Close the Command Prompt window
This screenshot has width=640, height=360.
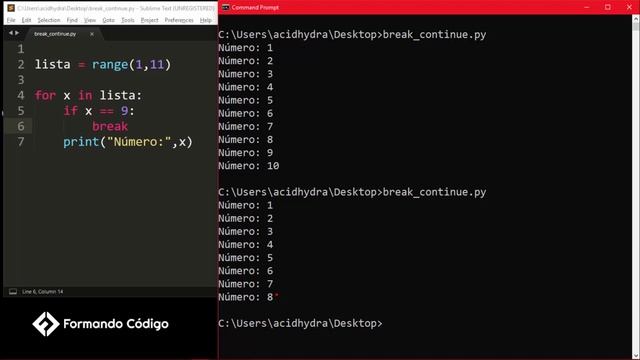pyautogui.click(x=629, y=7)
